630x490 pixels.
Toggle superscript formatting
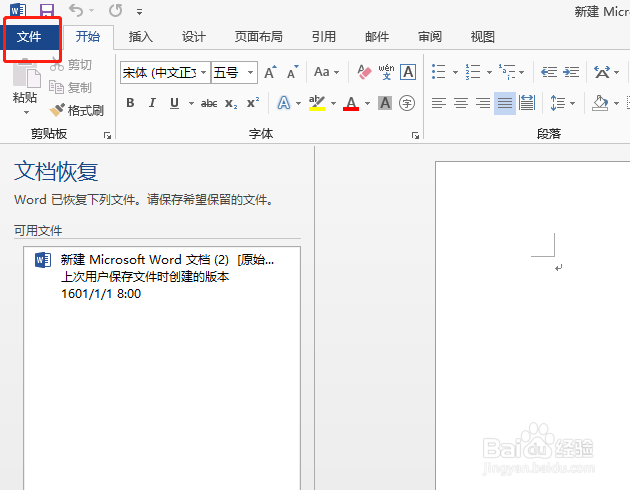click(x=253, y=103)
